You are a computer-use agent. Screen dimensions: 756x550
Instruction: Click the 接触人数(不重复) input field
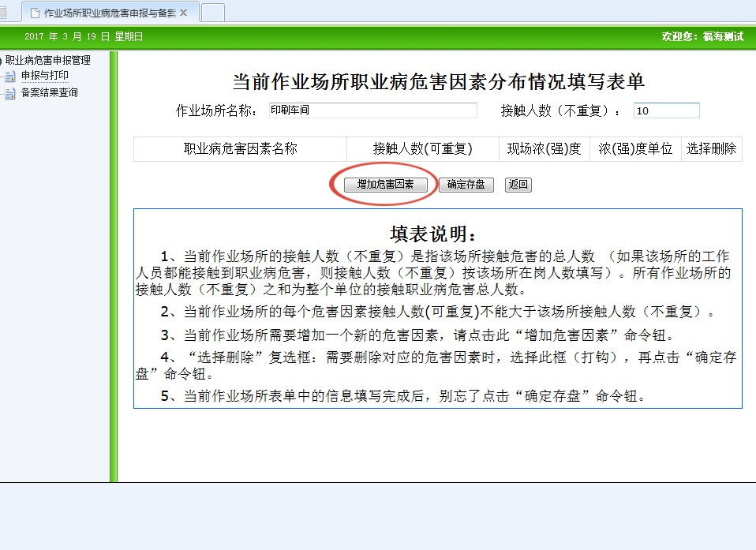pyautogui.click(x=666, y=110)
